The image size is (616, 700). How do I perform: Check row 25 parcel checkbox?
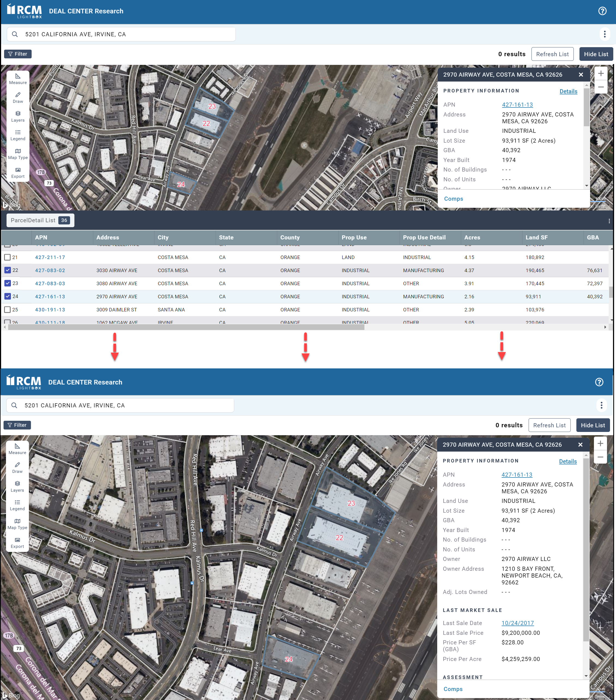tap(8, 310)
